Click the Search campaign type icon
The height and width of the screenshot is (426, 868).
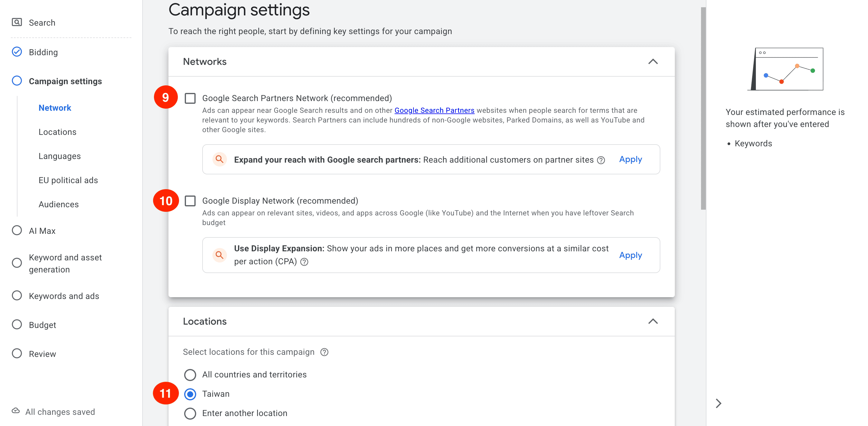17,22
